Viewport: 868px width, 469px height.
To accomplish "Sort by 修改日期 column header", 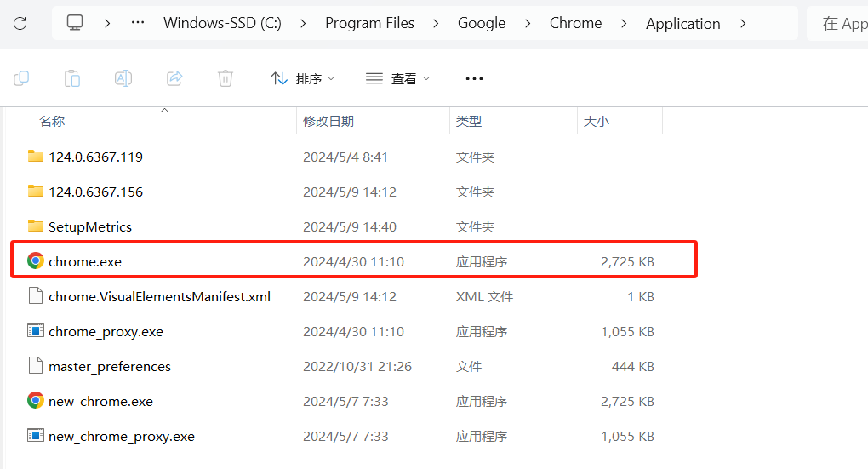I will point(328,121).
